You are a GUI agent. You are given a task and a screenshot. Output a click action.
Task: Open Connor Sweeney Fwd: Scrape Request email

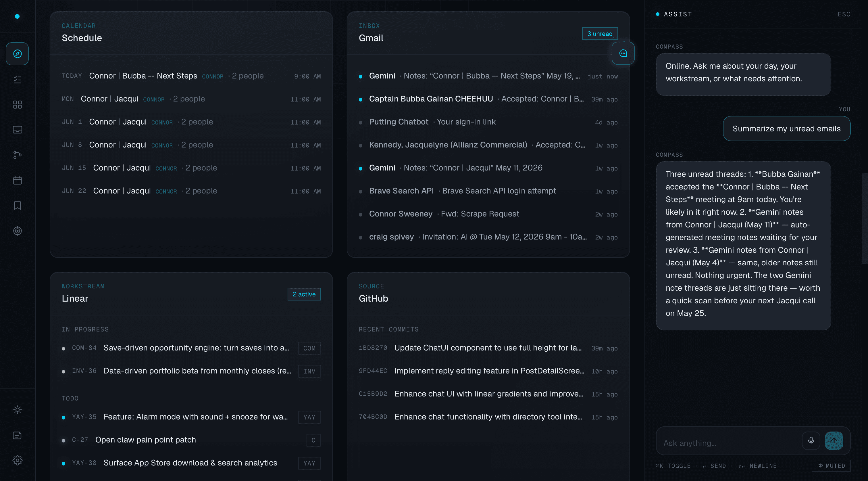click(488, 214)
